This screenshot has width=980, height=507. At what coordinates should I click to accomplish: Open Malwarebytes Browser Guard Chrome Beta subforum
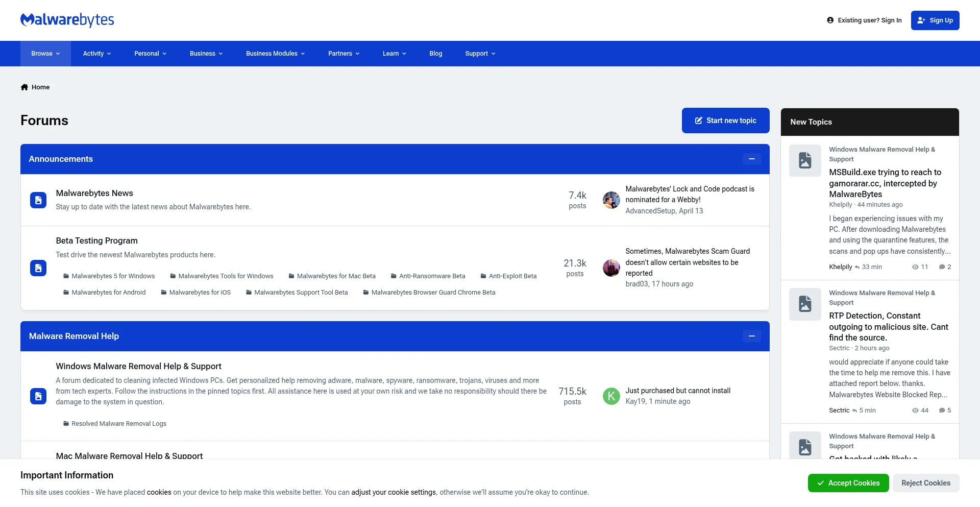(x=433, y=293)
